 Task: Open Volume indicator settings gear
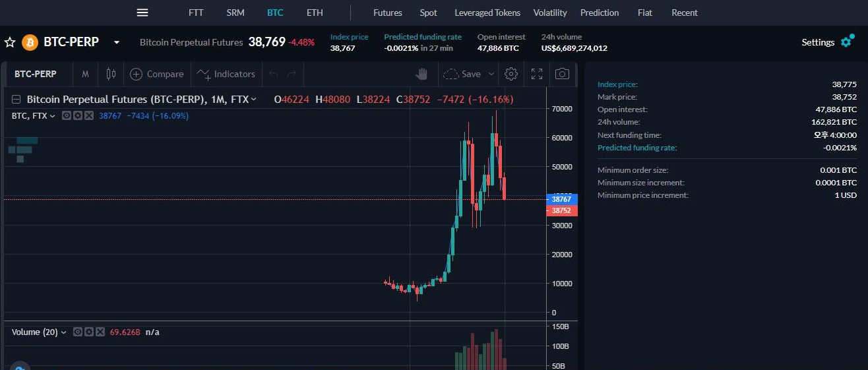click(x=89, y=332)
